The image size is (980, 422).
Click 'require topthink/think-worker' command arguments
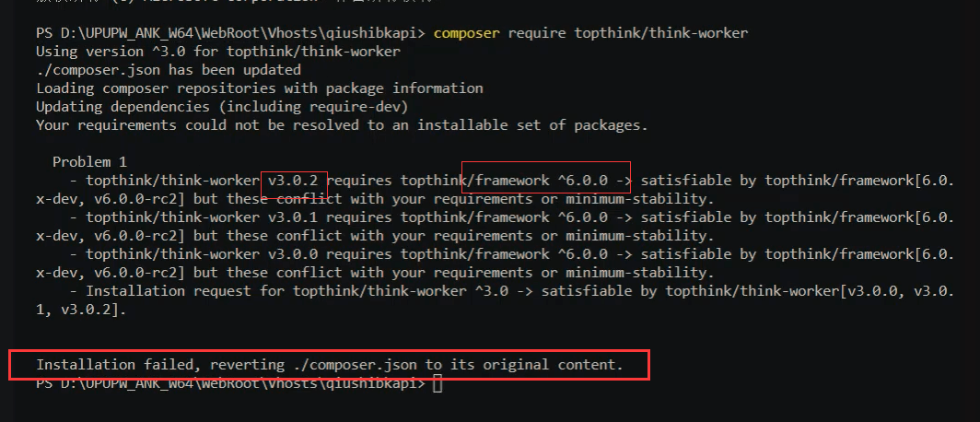627,32
